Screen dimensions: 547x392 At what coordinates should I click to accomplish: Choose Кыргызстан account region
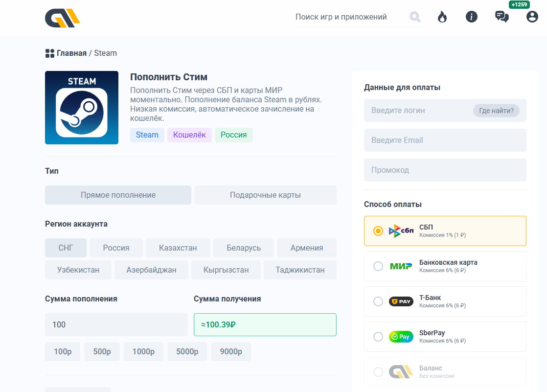[x=226, y=270]
